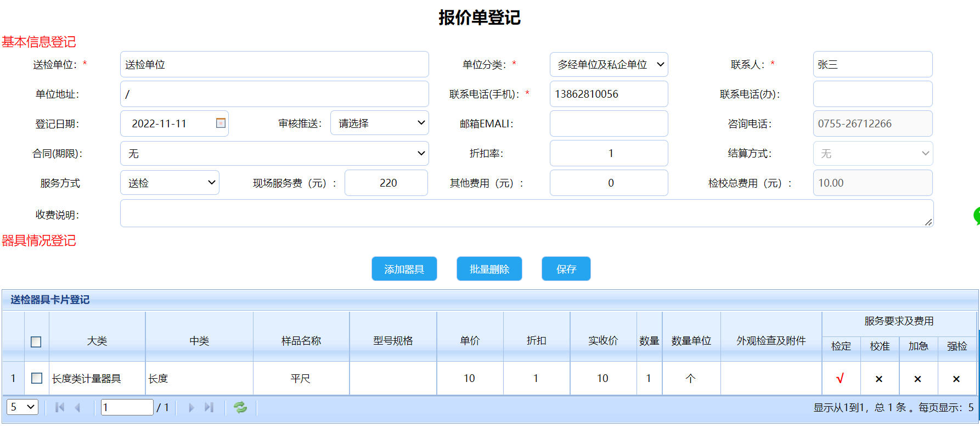The width and height of the screenshot is (980, 427).
Task: Jump to last page in pager
Action: [x=209, y=407]
